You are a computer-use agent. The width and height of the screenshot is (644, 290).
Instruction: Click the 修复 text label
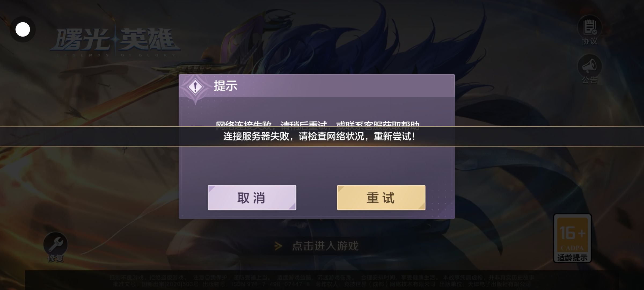[56, 258]
